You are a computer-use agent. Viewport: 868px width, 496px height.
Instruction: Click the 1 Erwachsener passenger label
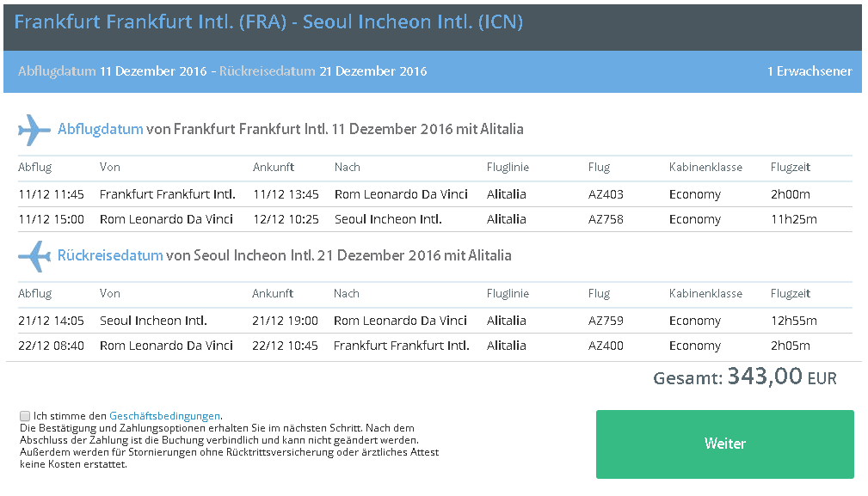coord(810,71)
